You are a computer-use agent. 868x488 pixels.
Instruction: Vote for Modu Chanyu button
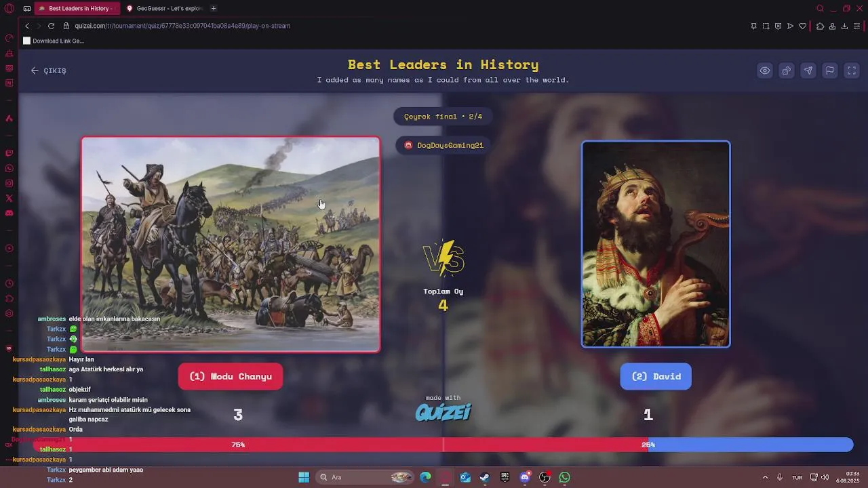pyautogui.click(x=231, y=376)
